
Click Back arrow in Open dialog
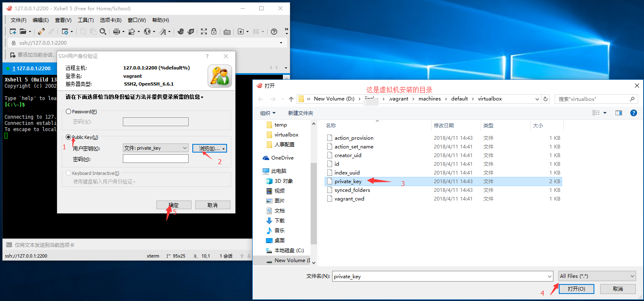click(x=261, y=99)
